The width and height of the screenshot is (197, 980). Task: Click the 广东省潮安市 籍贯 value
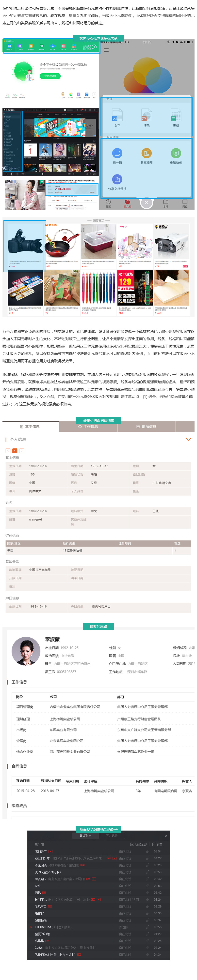[162, 483]
